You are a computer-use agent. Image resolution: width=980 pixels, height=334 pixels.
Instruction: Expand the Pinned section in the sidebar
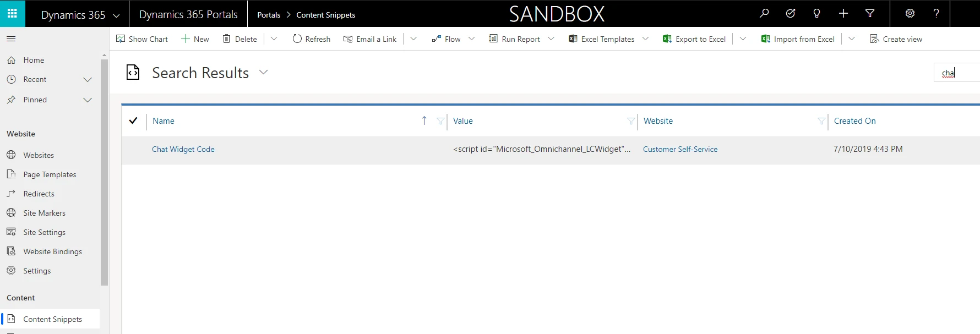87,100
